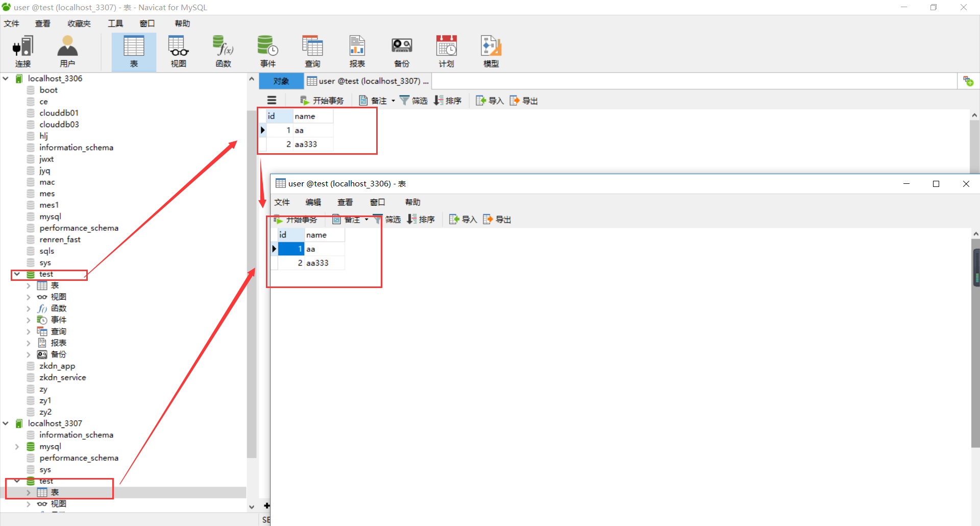This screenshot has width=980, height=526.
Task: Click the hamburger menu icon in the 3307 table view
Action: tap(272, 101)
